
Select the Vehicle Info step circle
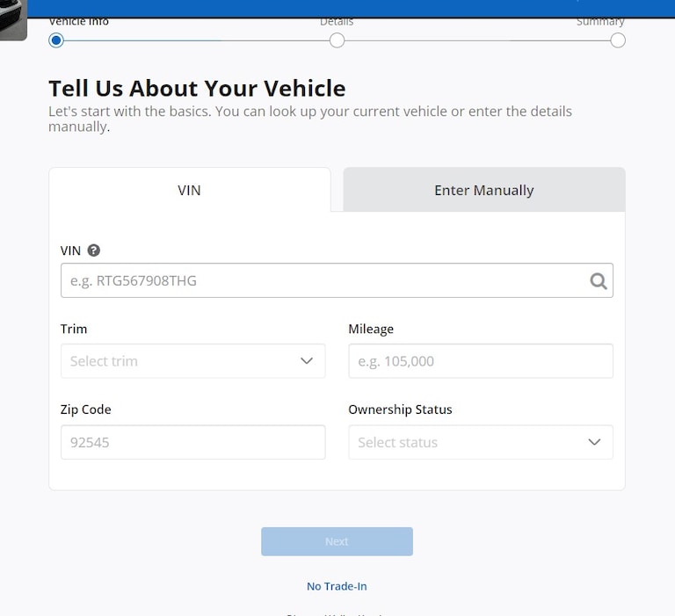point(56,40)
